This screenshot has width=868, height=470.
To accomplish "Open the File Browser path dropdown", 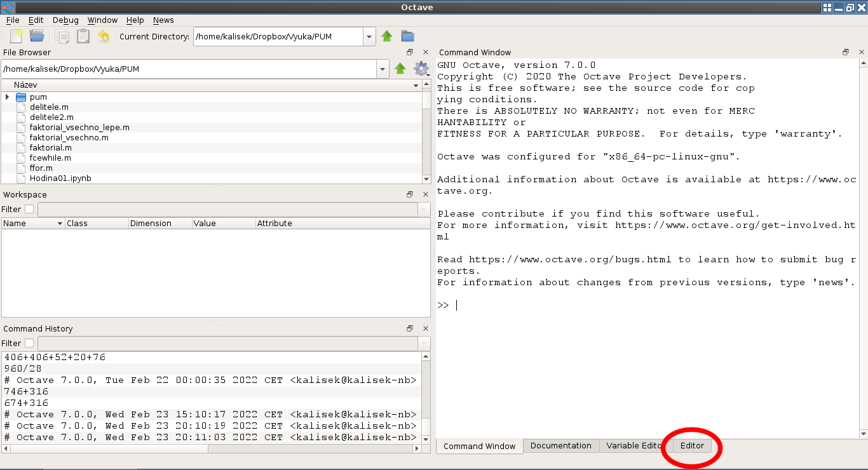I will pos(383,69).
